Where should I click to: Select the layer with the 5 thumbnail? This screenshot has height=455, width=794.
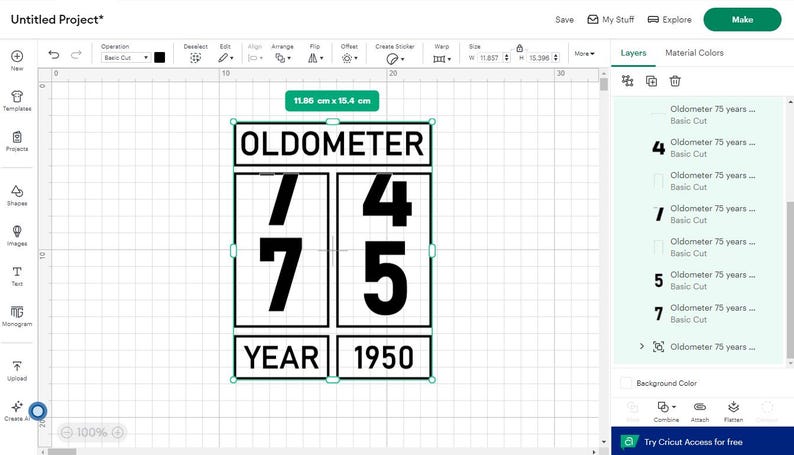tap(699, 280)
